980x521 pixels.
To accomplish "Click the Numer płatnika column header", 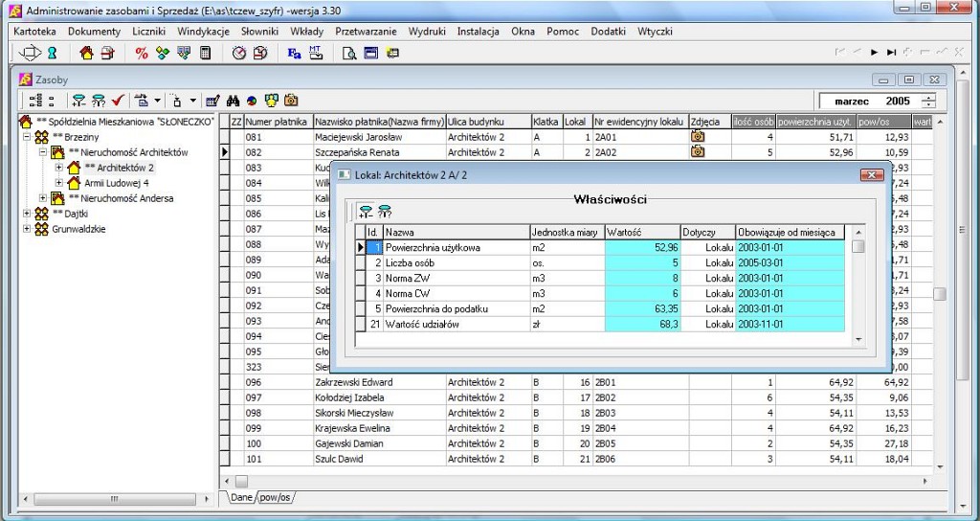I will 278,122.
